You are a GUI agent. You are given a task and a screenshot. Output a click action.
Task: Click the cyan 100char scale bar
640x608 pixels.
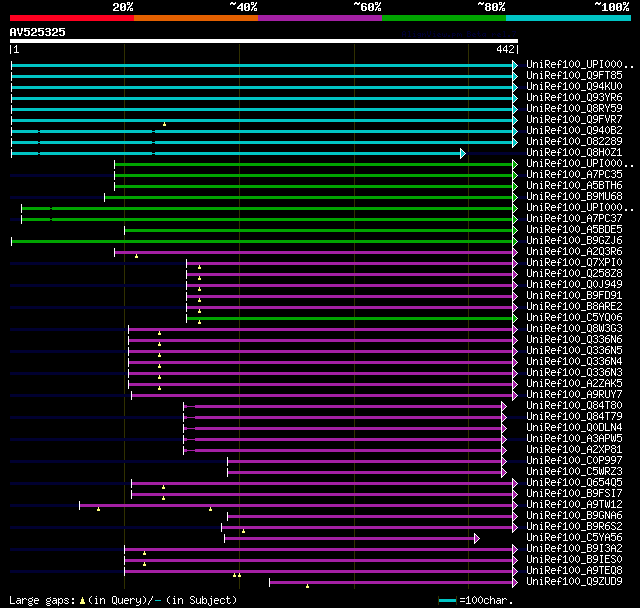point(447,600)
